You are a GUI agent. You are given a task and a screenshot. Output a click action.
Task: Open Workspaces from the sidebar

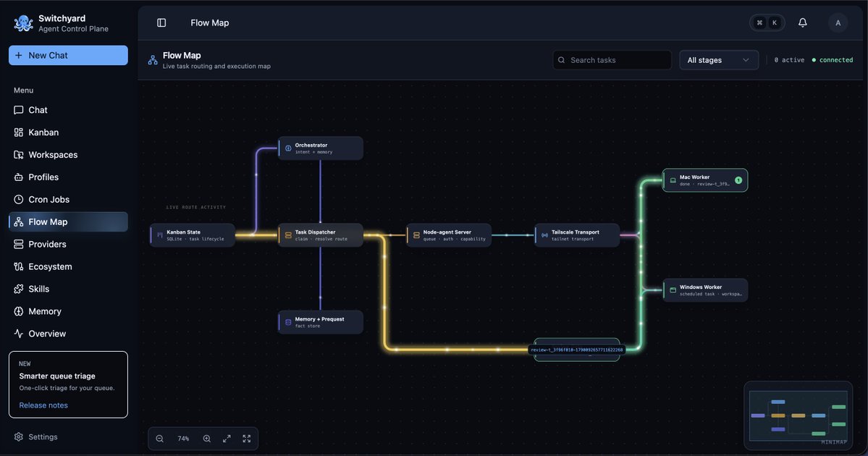68,155
